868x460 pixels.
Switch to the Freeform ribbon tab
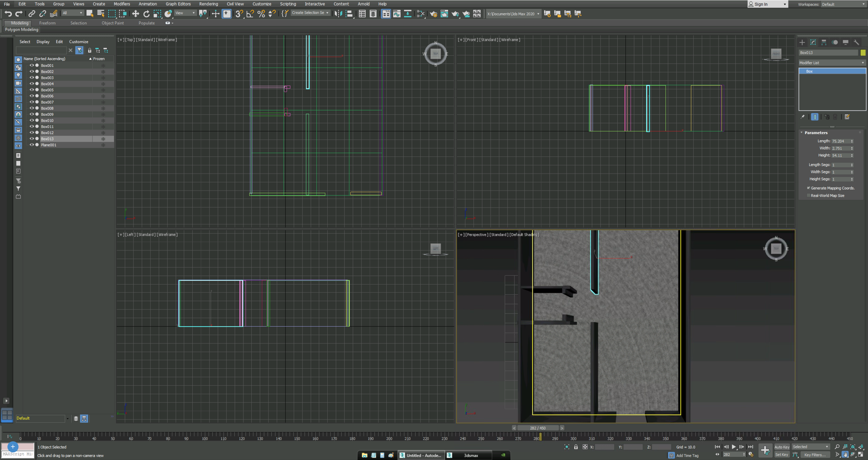point(47,23)
